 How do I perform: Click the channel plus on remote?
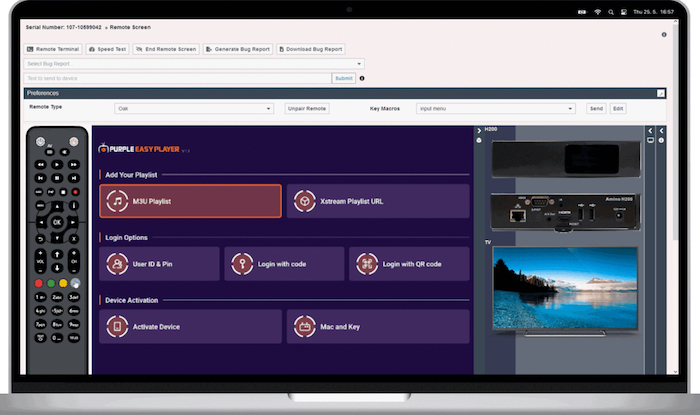[x=74, y=253]
